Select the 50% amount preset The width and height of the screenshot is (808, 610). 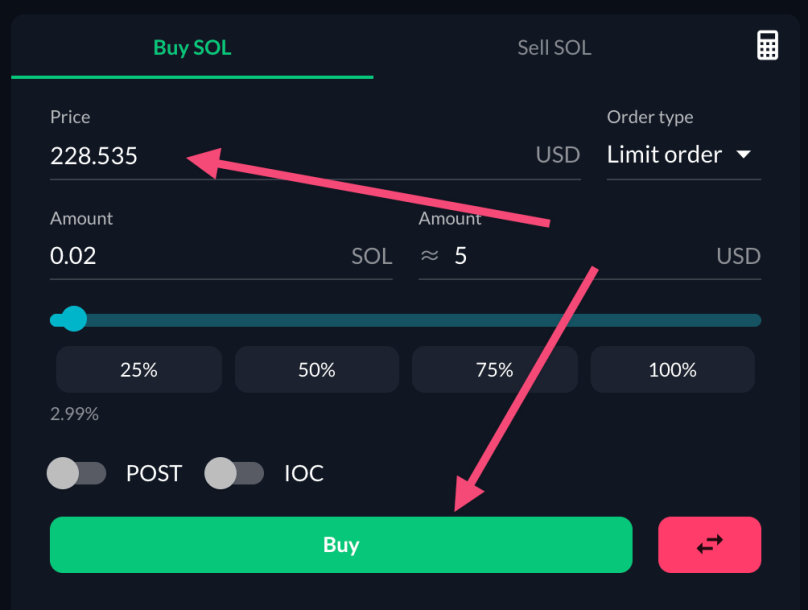(x=316, y=369)
